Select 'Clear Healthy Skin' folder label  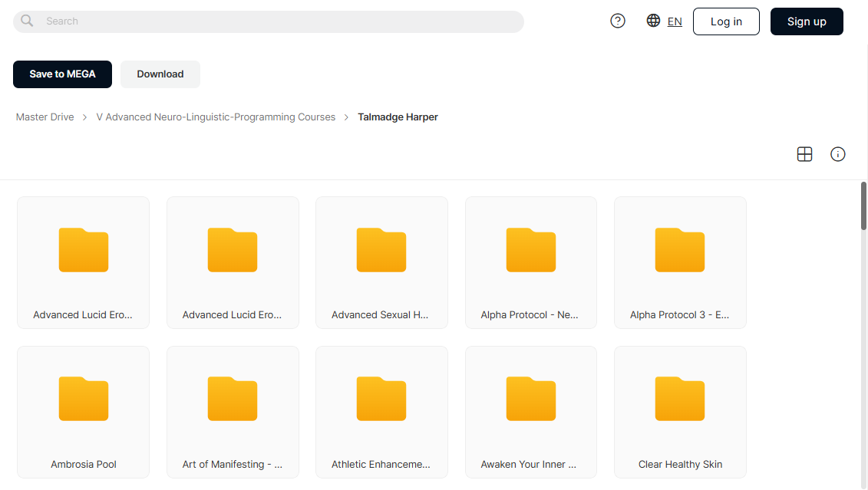680,465
